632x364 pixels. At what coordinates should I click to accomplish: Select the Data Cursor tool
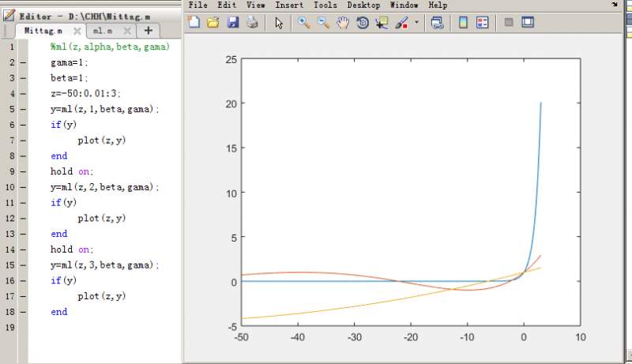[x=382, y=23]
